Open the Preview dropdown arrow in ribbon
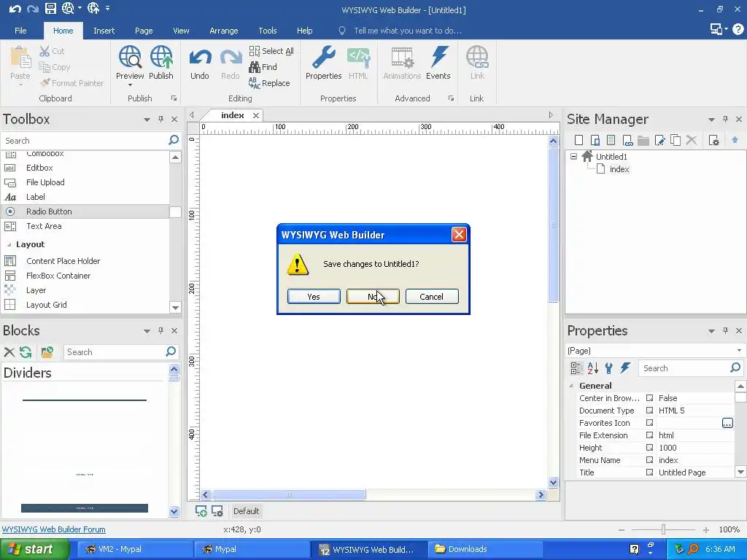Screen dimensions: 747x560 click(x=130, y=85)
